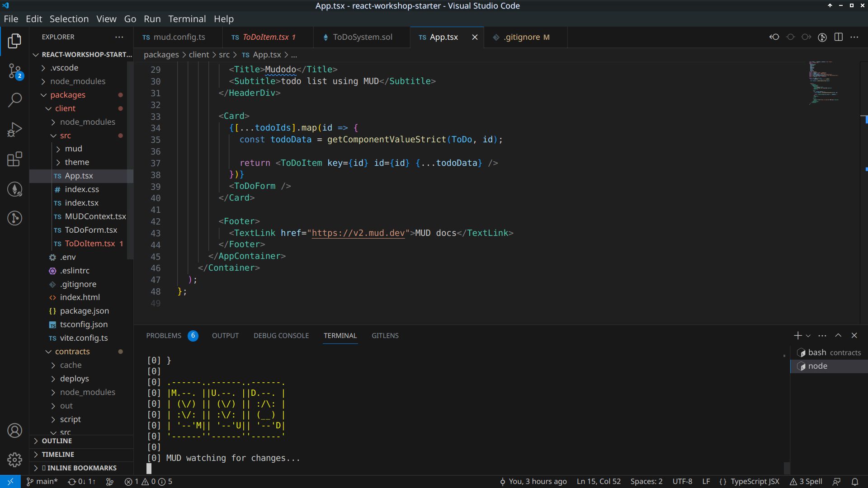This screenshot has height=488, width=868.
Task: Click the Run and Debug icon
Action: coord(14,129)
